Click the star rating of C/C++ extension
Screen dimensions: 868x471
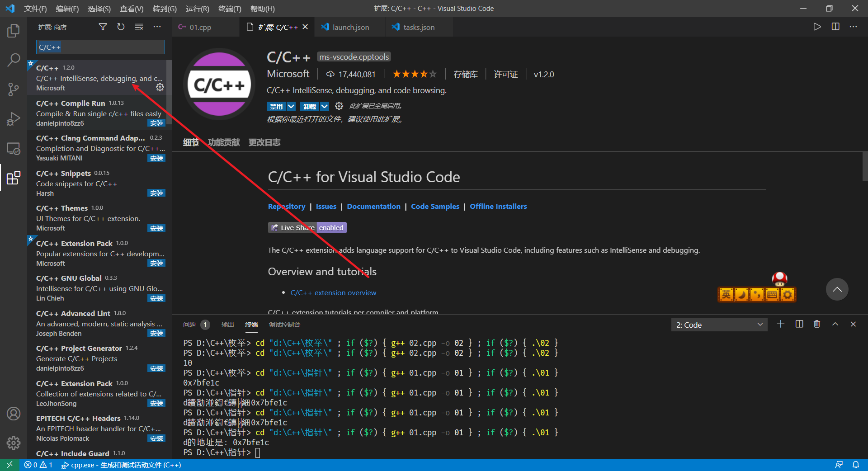(414, 74)
